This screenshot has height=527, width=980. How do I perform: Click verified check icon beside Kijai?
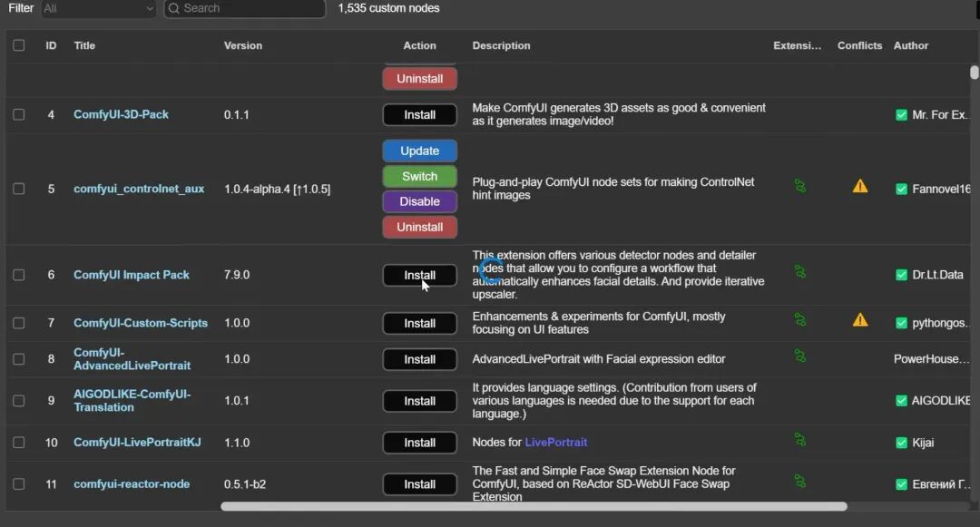[x=901, y=443]
